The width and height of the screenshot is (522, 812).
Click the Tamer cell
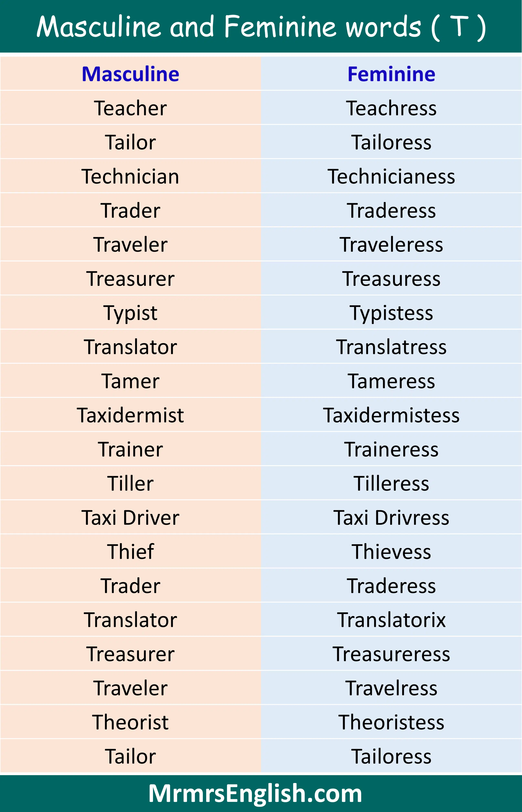(x=130, y=381)
